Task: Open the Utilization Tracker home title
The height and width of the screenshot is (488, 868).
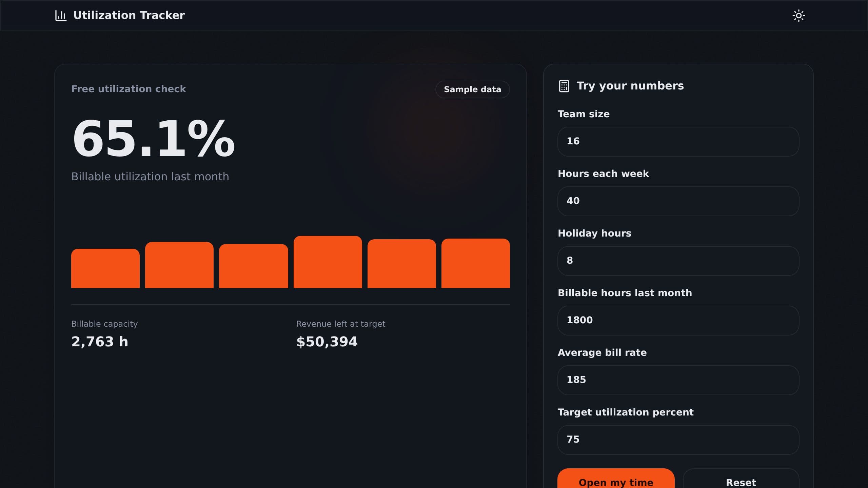Action: click(129, 15)
